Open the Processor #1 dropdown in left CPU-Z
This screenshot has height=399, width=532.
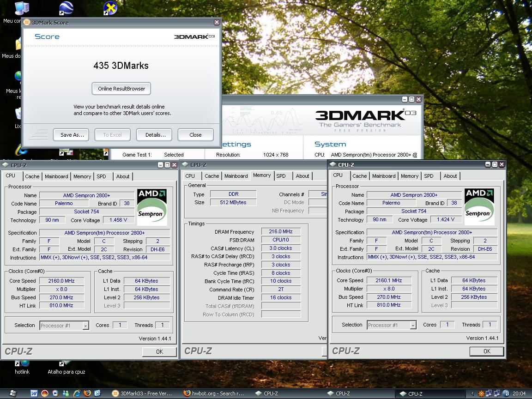coord(86,326)
